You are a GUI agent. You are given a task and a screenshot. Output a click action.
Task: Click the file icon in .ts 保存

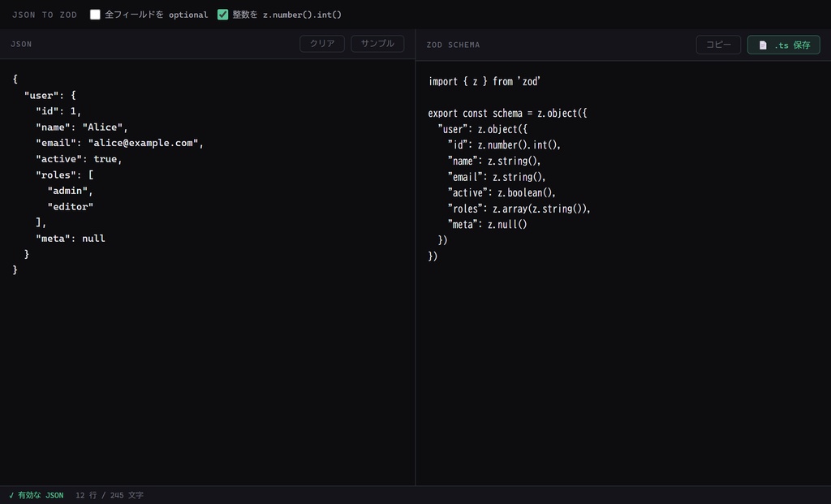(763, 45)
